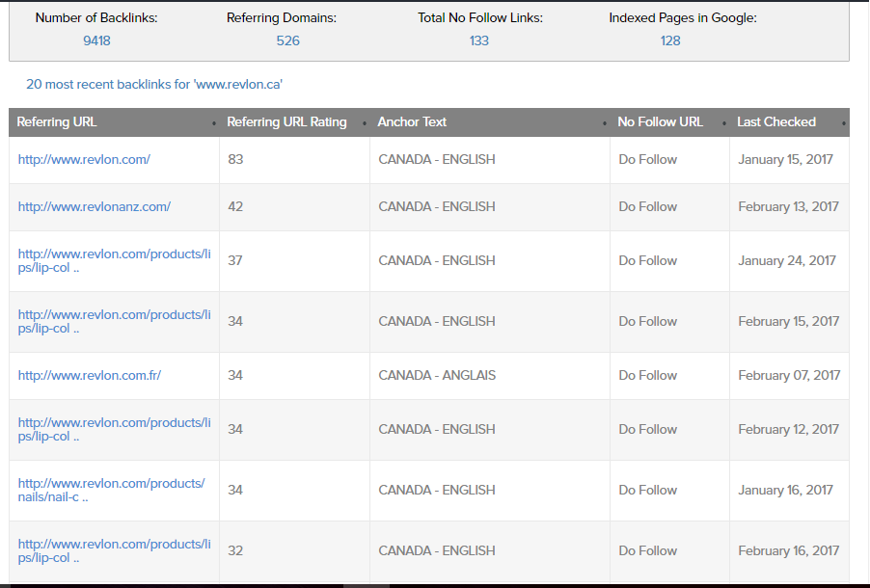Sort by Referring URL Rating column
This screenshot has height=588, width=870.
(286, 122)
